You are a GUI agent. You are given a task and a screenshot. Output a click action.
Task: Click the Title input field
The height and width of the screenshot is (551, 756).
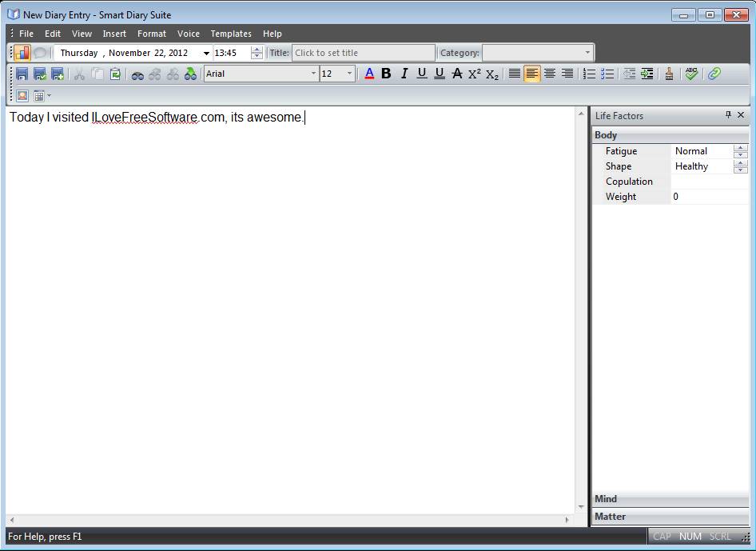point(363,53)
